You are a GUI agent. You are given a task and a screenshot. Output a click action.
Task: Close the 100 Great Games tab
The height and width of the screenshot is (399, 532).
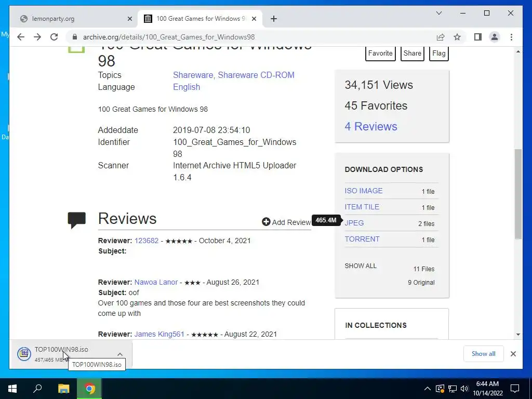tap(254, 19)
